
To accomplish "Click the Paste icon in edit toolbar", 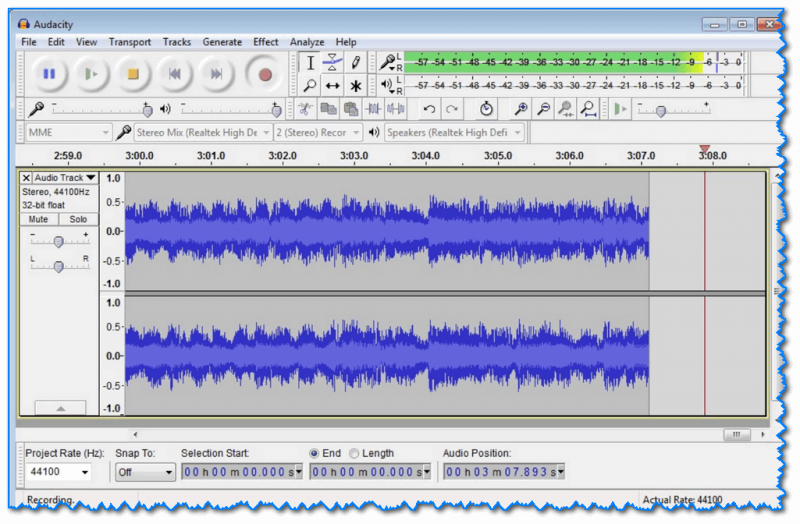I will click(x=351, y=109).
